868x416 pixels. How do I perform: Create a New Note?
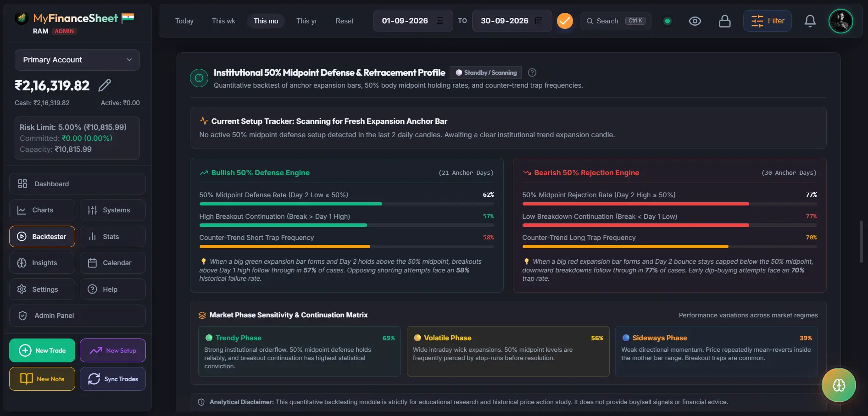pos(42,379)
